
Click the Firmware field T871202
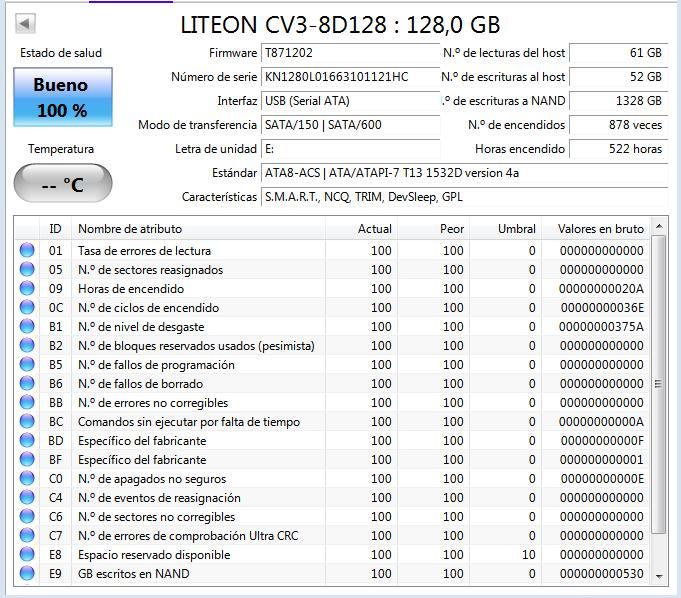coord(350,53)
